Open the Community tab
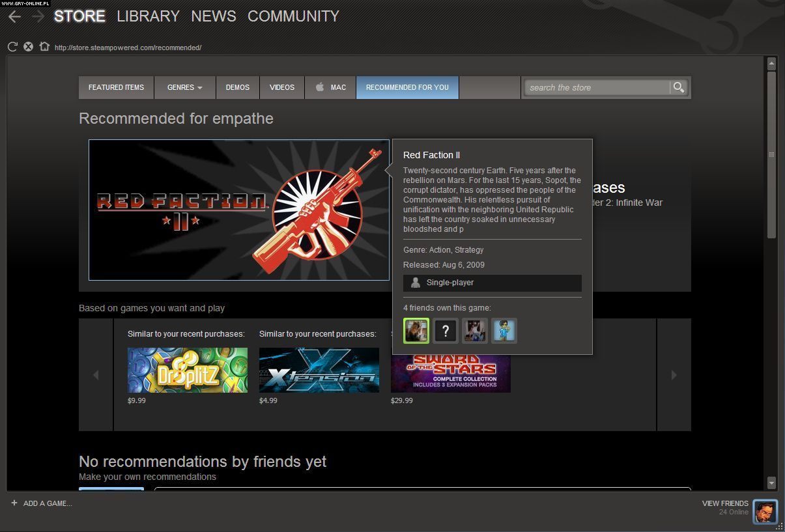Screen dimensions: 785x532 tap(293, 16)
